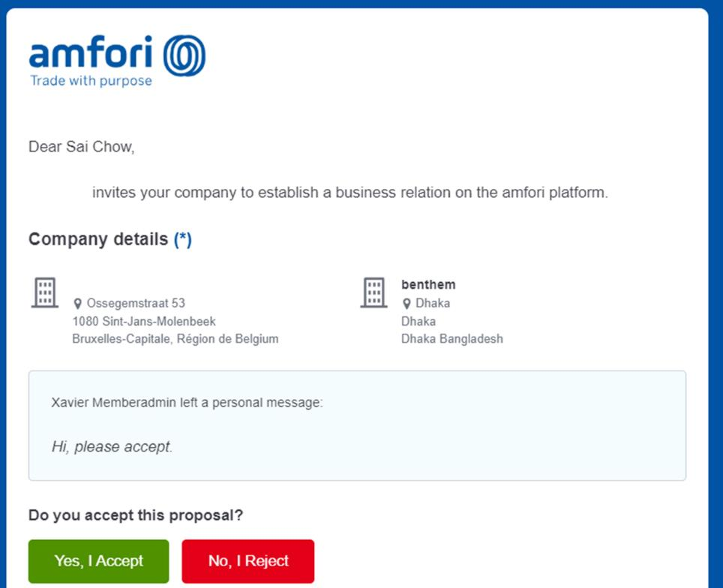Click the amfori swirl logo icon
Screen dimensions: 723x588
pyautogui.click(x=184, y=55)
